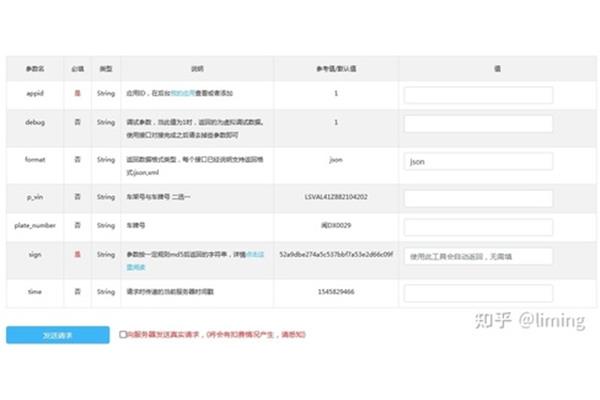Click the plate_number value input field
The height and width of the screenshot is (400, 600).
[478, 227]
